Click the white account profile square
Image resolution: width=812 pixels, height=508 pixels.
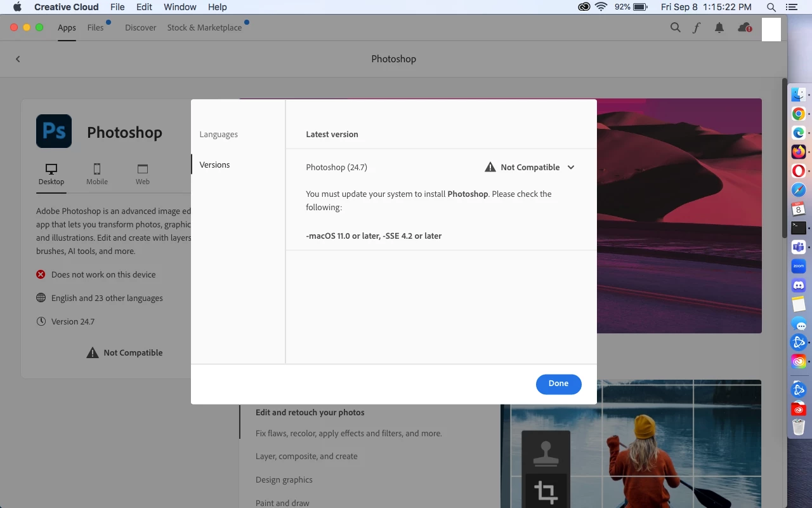point(771,29)
